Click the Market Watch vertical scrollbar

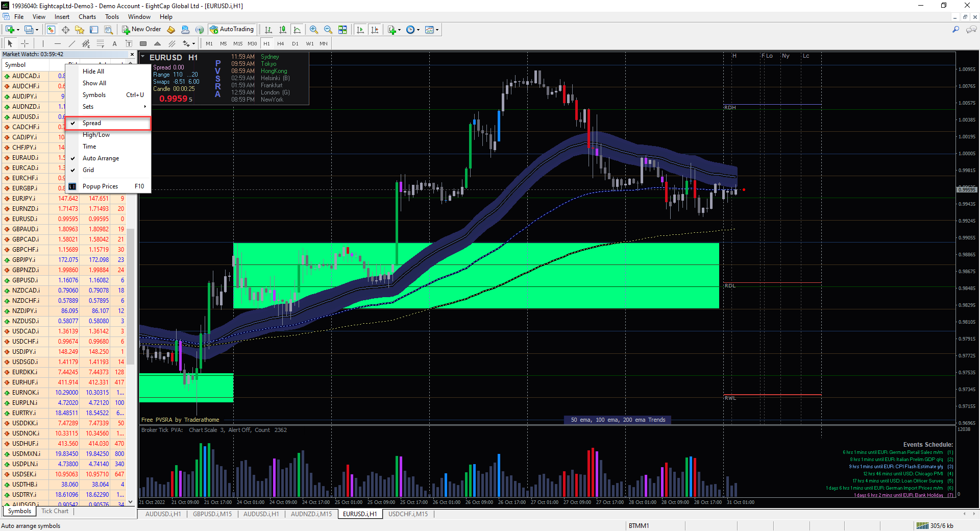click(131, 296)
